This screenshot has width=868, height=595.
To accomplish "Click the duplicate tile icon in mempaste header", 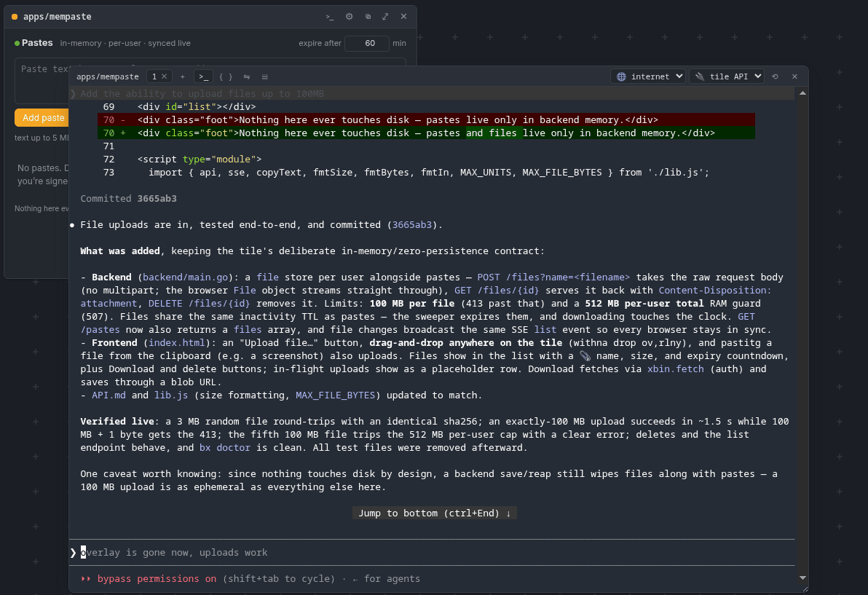I will (x=368, y=17).
